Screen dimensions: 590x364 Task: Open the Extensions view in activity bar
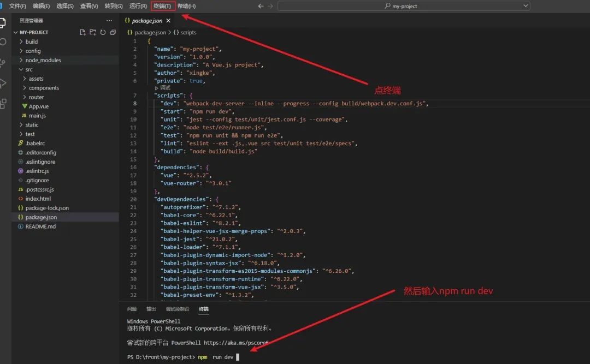tap(2, 103)
